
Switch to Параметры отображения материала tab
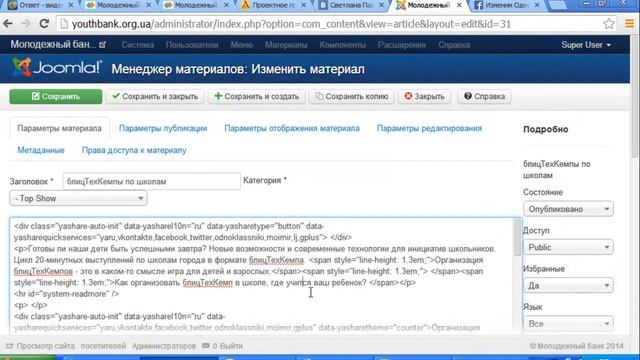[292, 128]
